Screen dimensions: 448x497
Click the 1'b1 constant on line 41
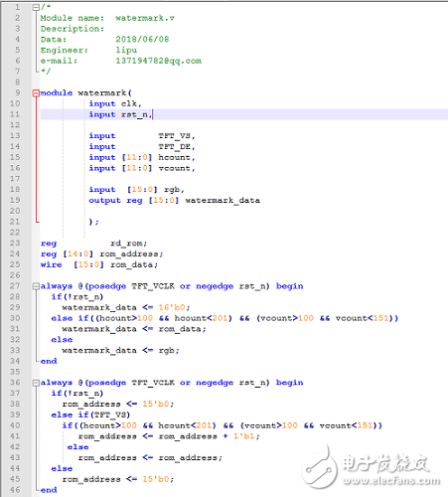coord(246,436)
